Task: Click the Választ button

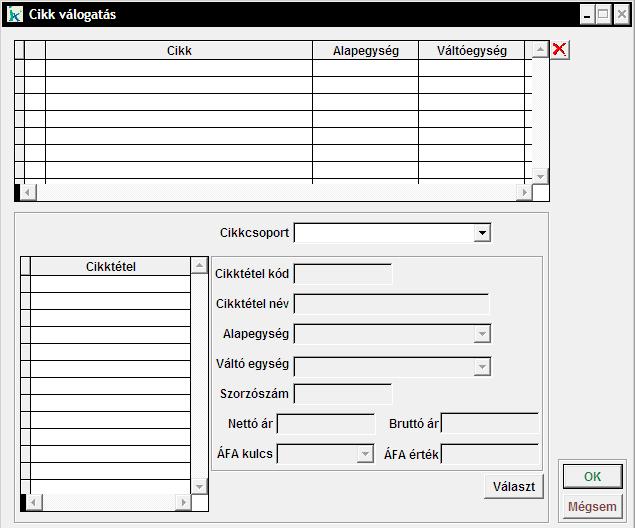Action: point(514,487)
